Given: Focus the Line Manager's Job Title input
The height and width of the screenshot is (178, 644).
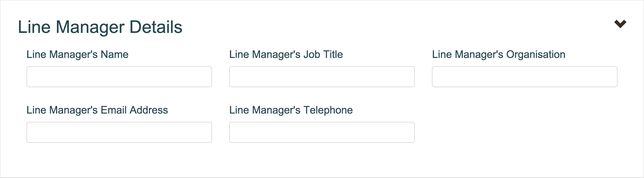Looking at the screenshot, I should click(x=322, y=76).
